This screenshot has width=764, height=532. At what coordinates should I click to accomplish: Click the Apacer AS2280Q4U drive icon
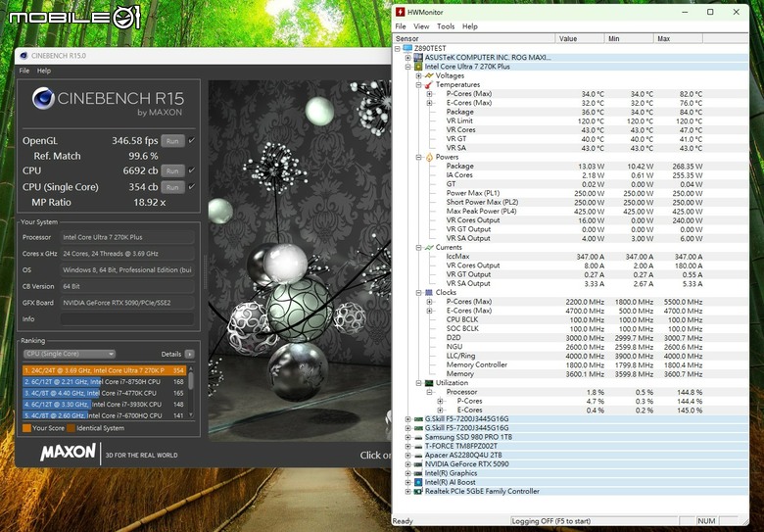click(418, 455)
